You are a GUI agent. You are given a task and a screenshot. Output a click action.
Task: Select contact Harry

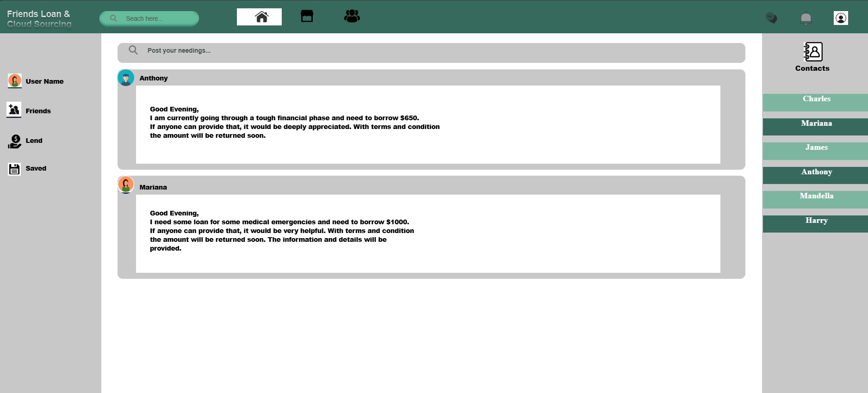tap(815, 224)
